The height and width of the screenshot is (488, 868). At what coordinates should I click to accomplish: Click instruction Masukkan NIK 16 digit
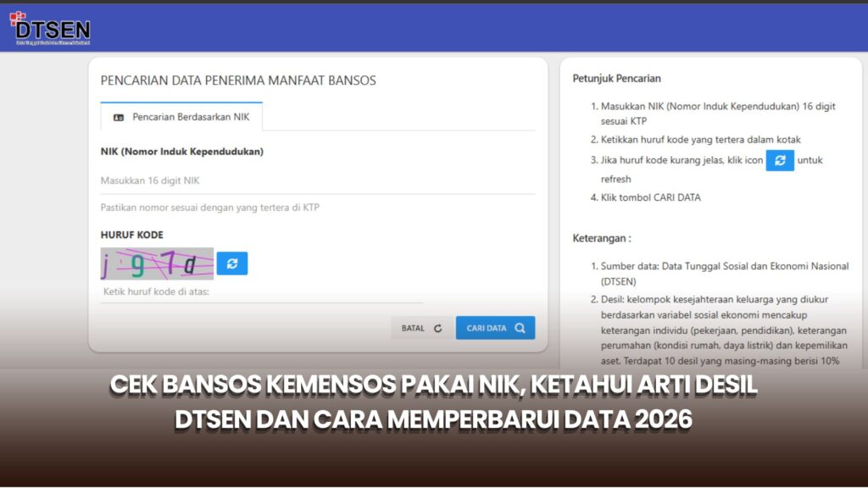[718, 114]
